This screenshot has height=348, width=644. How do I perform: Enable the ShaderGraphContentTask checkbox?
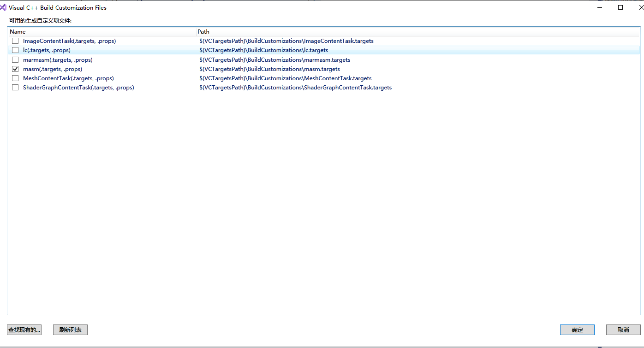pyautogui.click(x=15, y=88)
